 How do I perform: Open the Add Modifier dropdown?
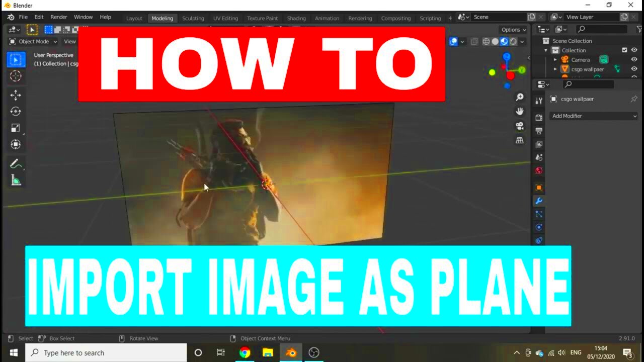pyautogui.click(x=594, y=116)
